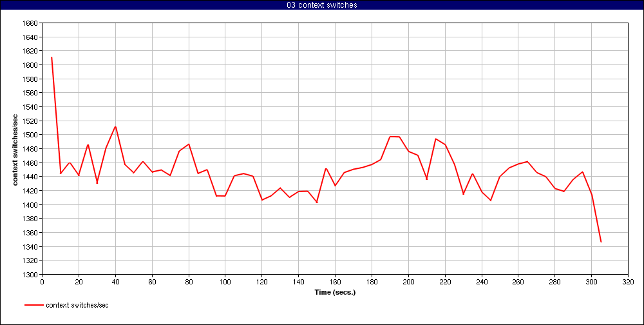Click y-axis tick value 1380
Image resolution: width=644 pixels, height=325 pixels.
(31, 219)
